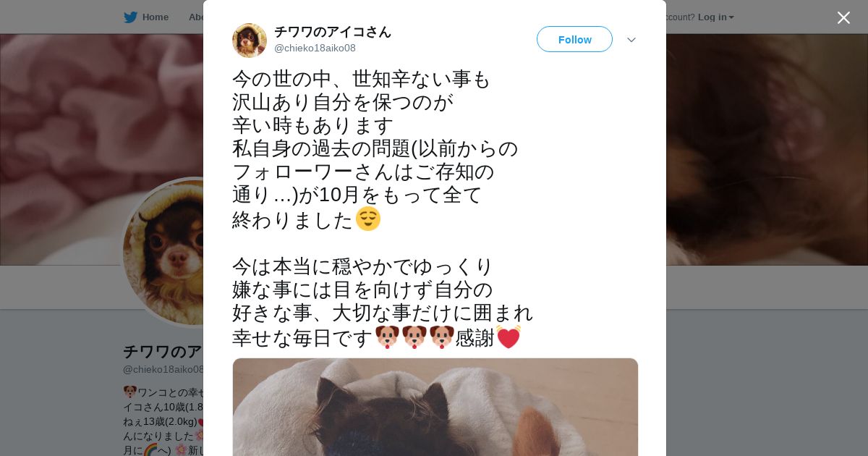
Task: Close the tweet popup with X
Action: (843, 17)
